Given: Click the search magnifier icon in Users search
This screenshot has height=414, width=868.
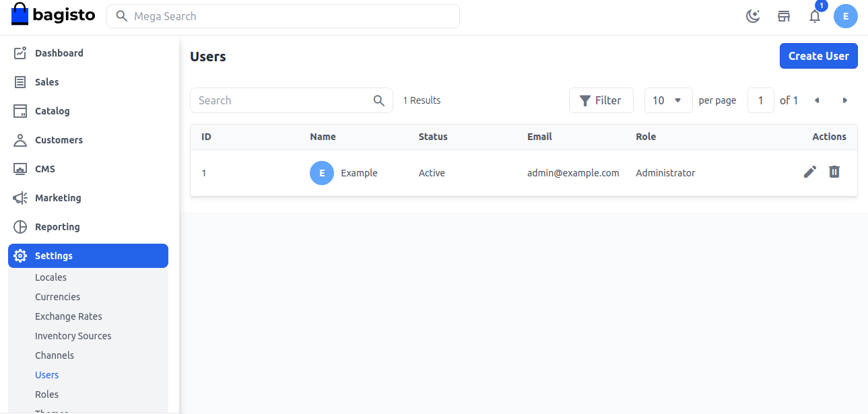Looking at the screenshot, I should [379, 100].
